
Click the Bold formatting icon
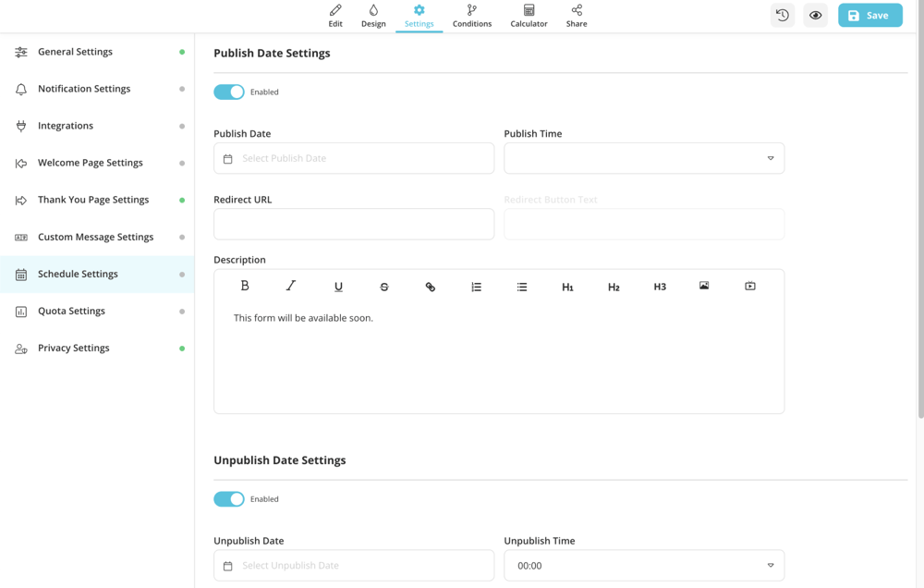(245, 287)
